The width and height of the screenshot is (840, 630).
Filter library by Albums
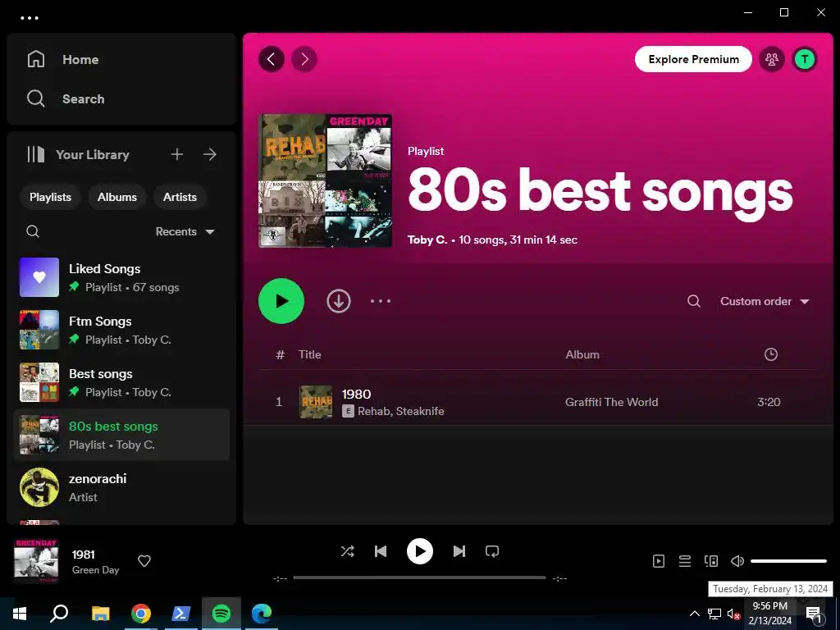pyautogui.click(x=117, y=197)
